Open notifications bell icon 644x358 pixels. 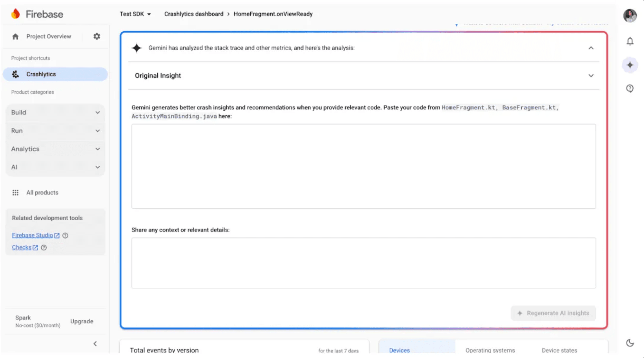click(x=630, y=41)
